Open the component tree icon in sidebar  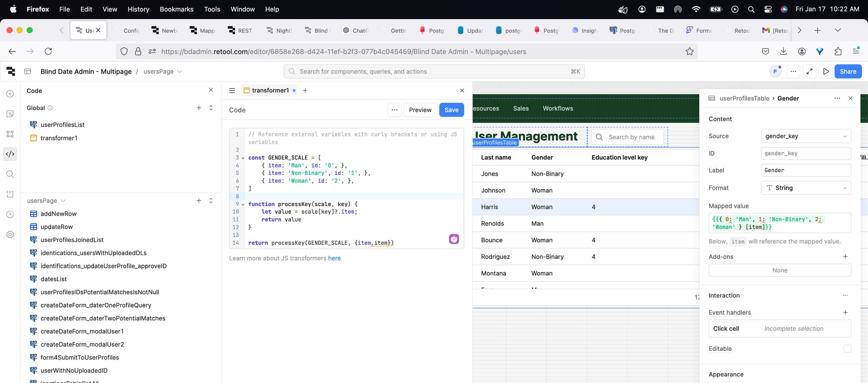(x=10, y=134)
